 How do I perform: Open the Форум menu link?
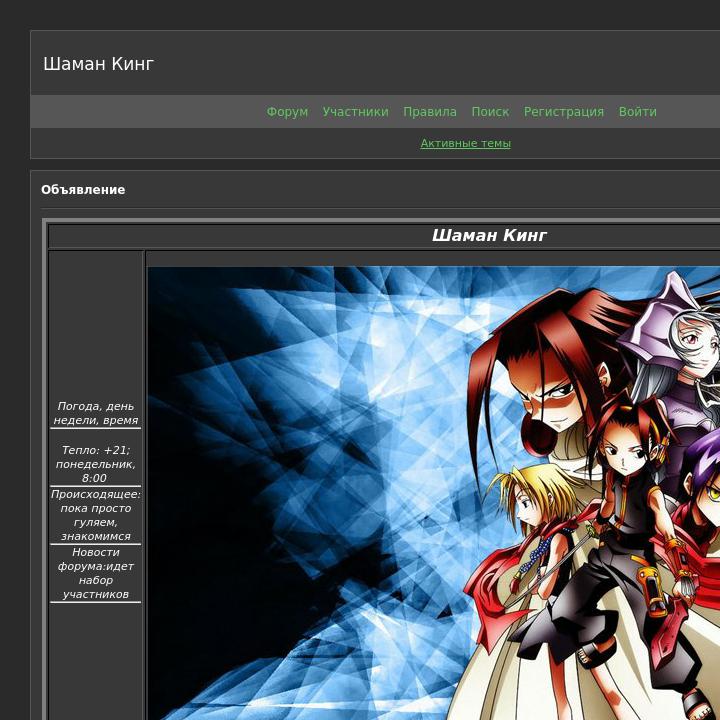pyautogui.click(x=287, y=112)
